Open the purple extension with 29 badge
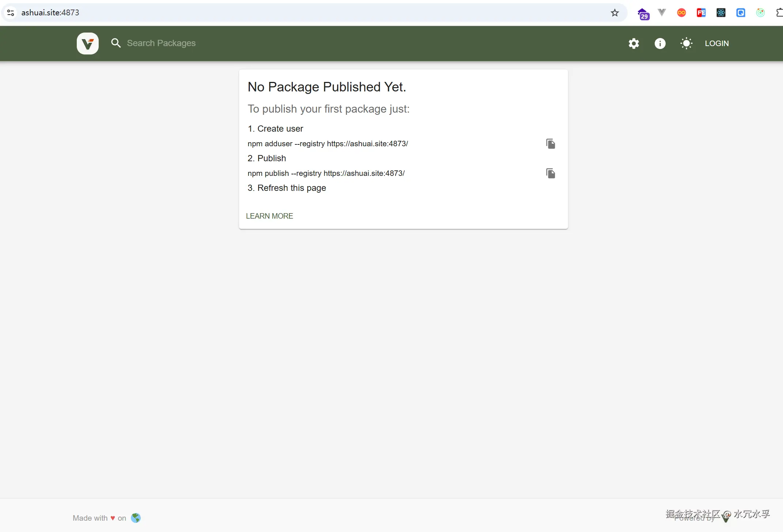The height and width of the screenshot is (532, 783). (643, 14)
